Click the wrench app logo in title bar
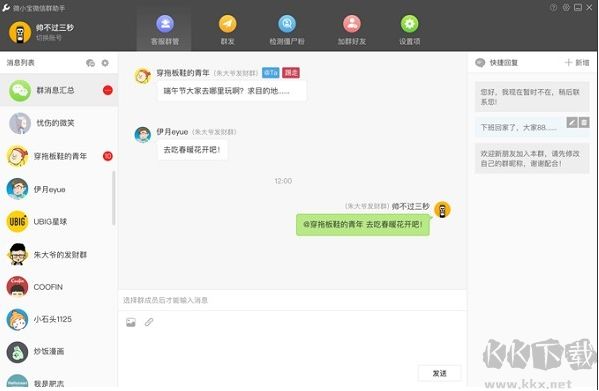 pos(6,7)
